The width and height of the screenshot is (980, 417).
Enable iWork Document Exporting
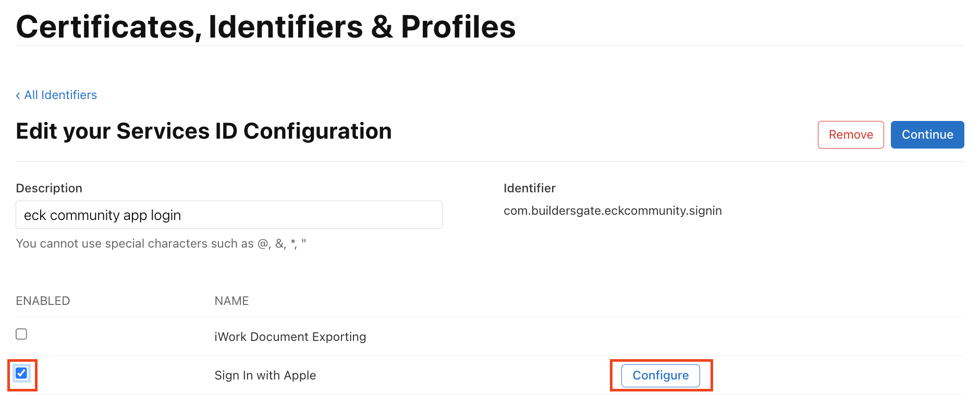21,334
